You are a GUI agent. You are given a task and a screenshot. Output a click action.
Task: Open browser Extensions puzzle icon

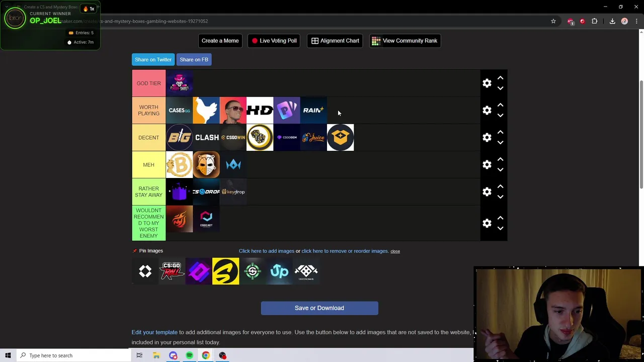pos(595,21)
